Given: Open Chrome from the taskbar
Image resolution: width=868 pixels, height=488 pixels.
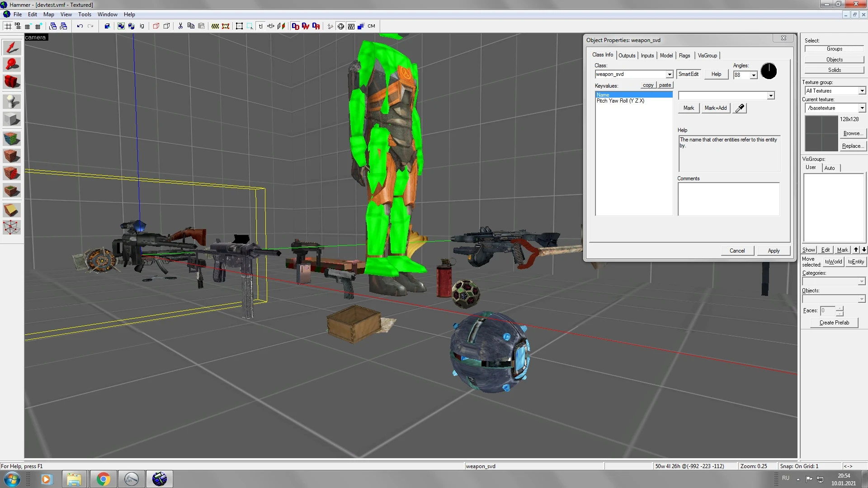Looking at the screenshot, I should coord(103,479).
